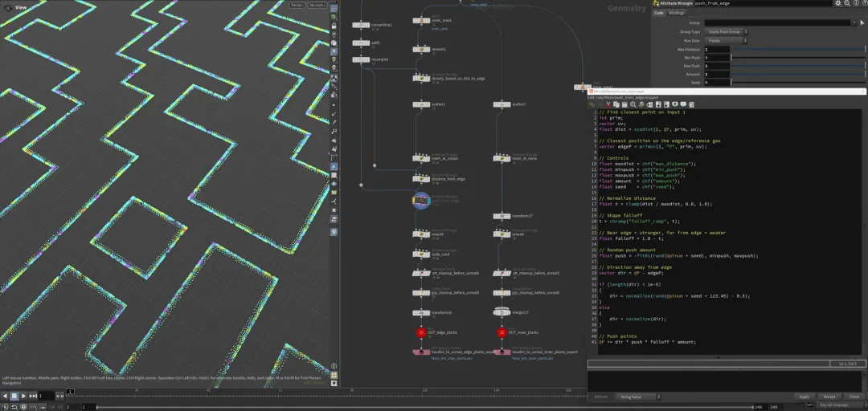
Task: Open the Persp viewport dropdown
Action: pyautogui.click(x=297, y=5)
